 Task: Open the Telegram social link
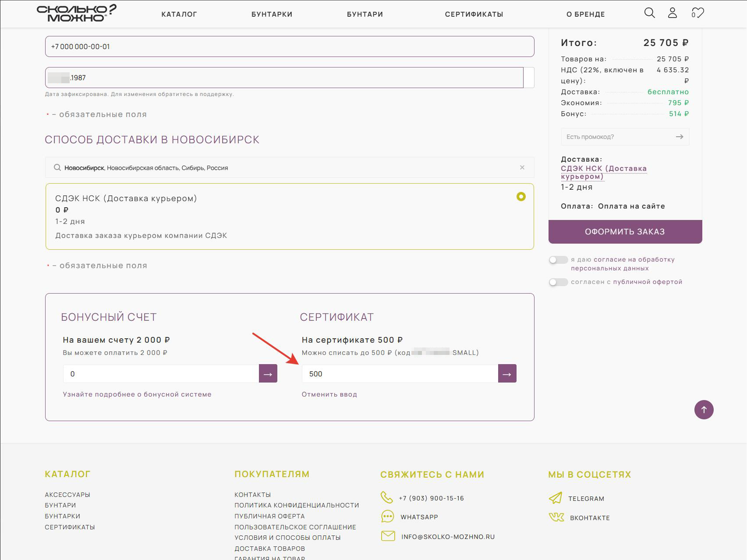coord(586,499)
